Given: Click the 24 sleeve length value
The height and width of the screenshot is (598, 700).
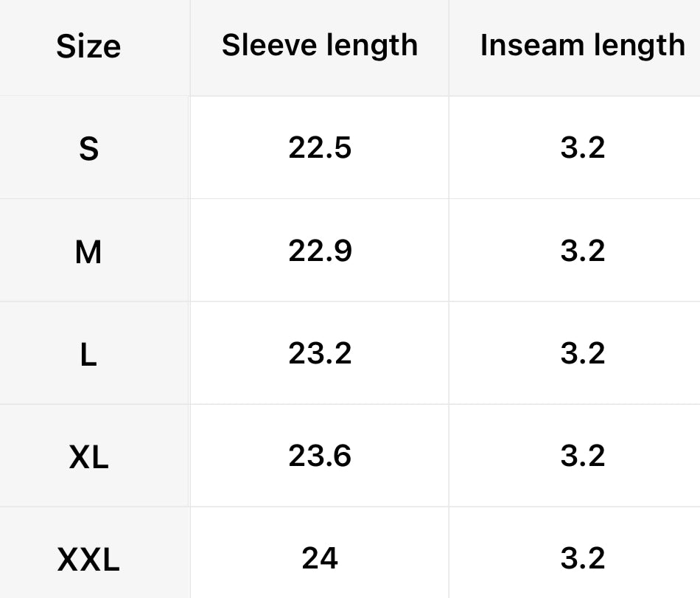Looking at the screenshot, I should (x=320, y=559).
